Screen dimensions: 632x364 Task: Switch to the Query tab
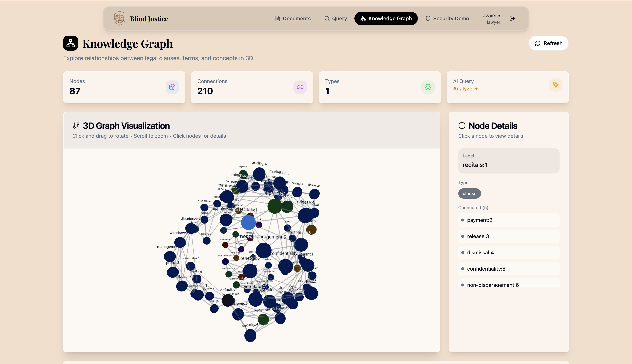[336, 18]
